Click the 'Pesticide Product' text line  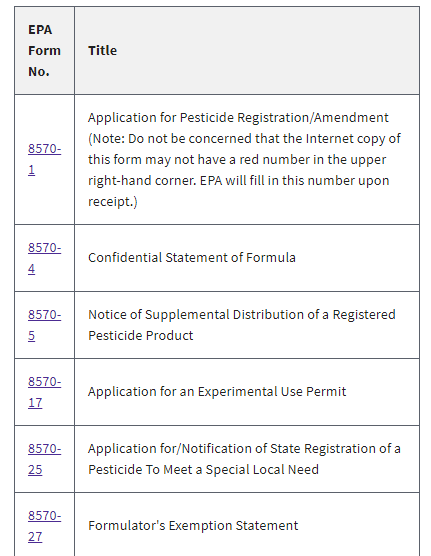tap(140, 335)
